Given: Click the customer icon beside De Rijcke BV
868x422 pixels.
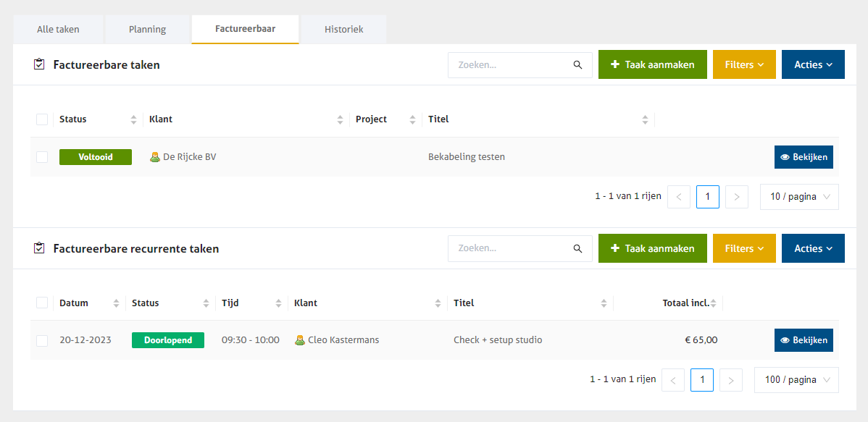Looking at the screenshot, I should point(154,157).
